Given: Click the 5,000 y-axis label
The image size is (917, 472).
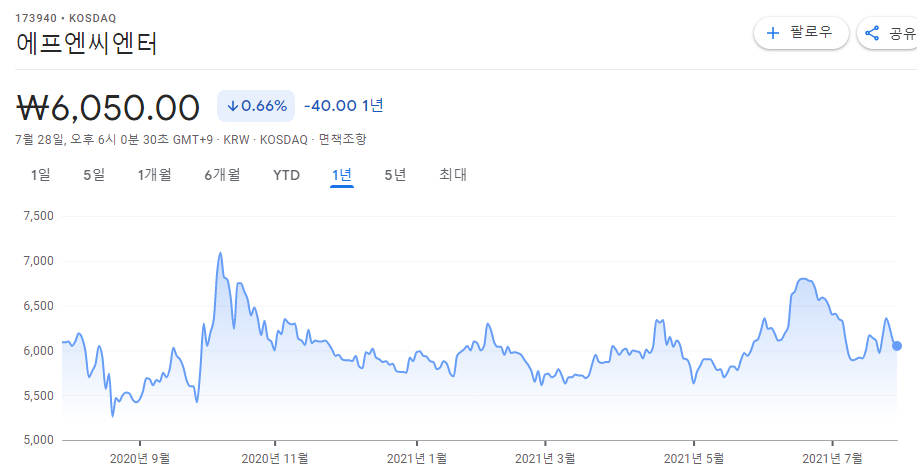Looking at the screenshot, I should click(x=38, y=440).
